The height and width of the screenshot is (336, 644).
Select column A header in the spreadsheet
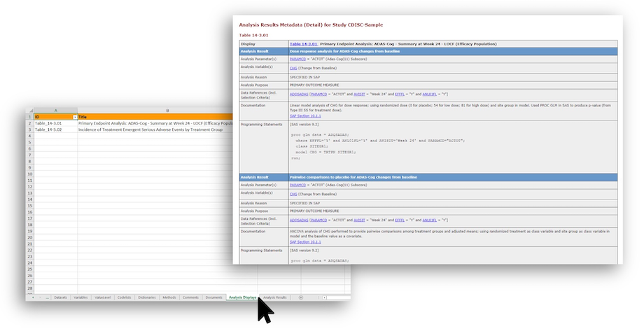pos(56,111)
